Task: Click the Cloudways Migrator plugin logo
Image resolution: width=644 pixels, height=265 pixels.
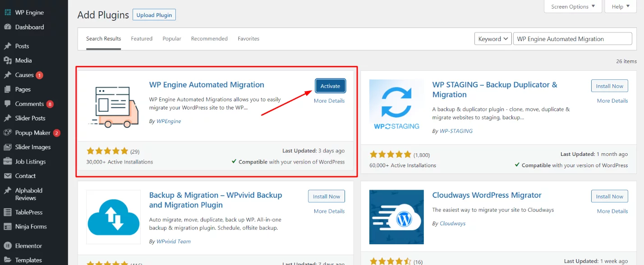Action: 396,217
